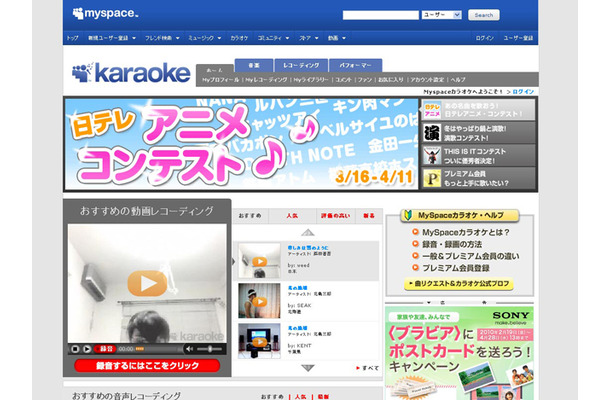Click the SONY ブラビア postcard campaign ad

point(459,353)
